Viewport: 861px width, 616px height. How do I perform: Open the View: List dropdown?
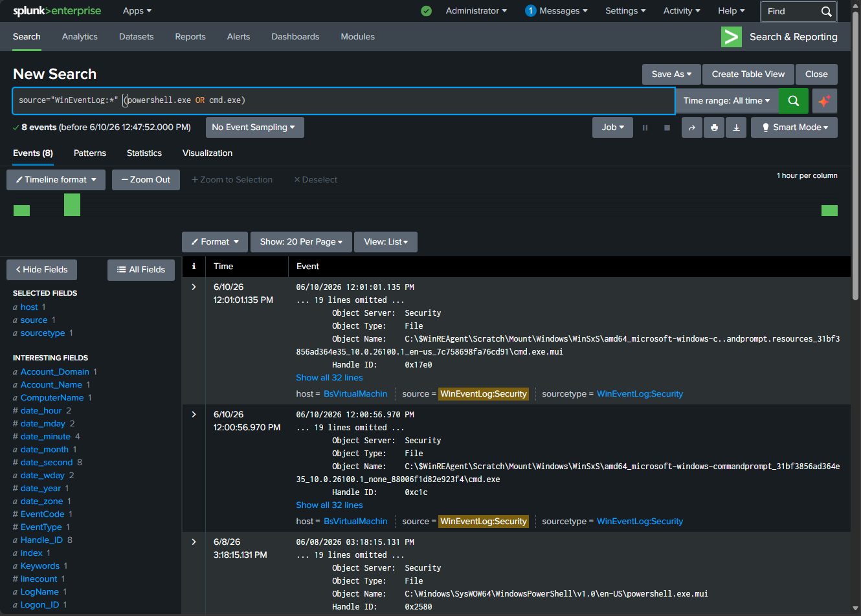point(386,242)
